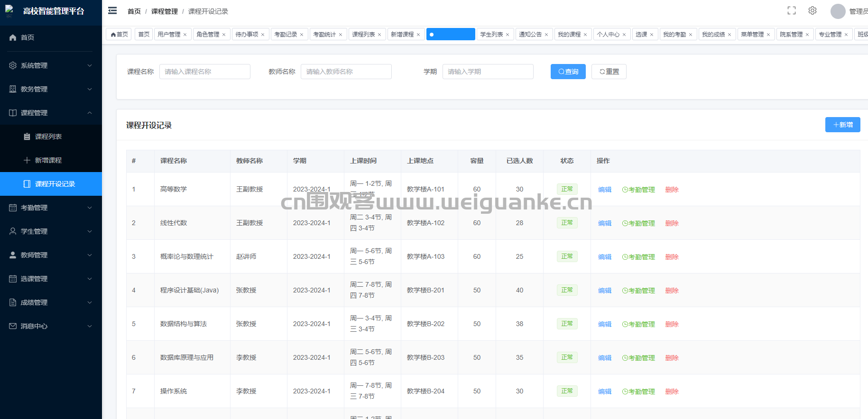Close the 考勤统计 tab
The image size is (868, 419).
(x=341, y=35)
